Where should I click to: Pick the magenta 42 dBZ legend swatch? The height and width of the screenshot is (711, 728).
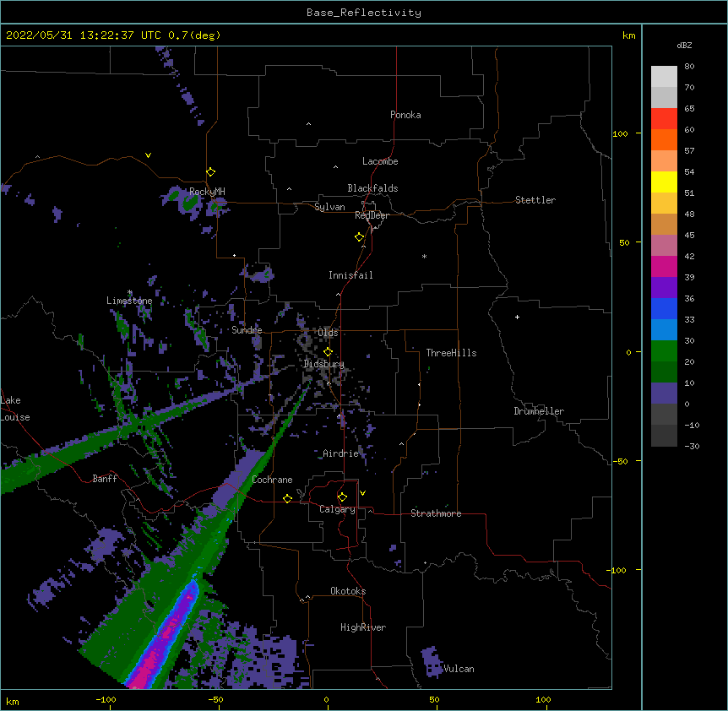click(x=664, y=266)
